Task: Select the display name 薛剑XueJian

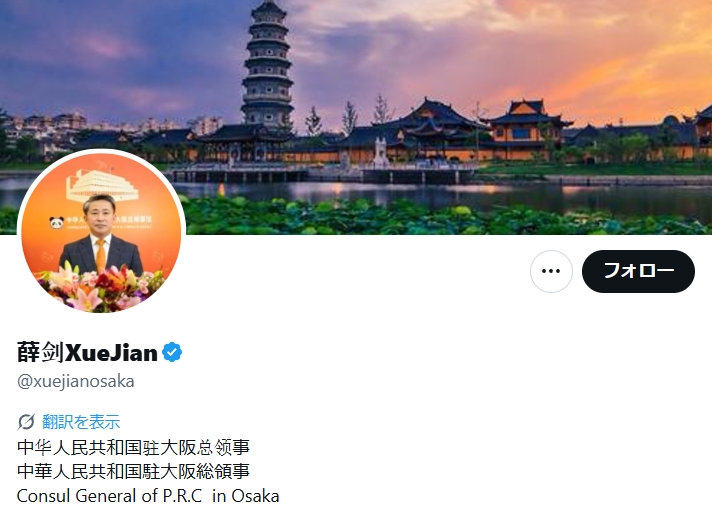Action: pos(87,352)
